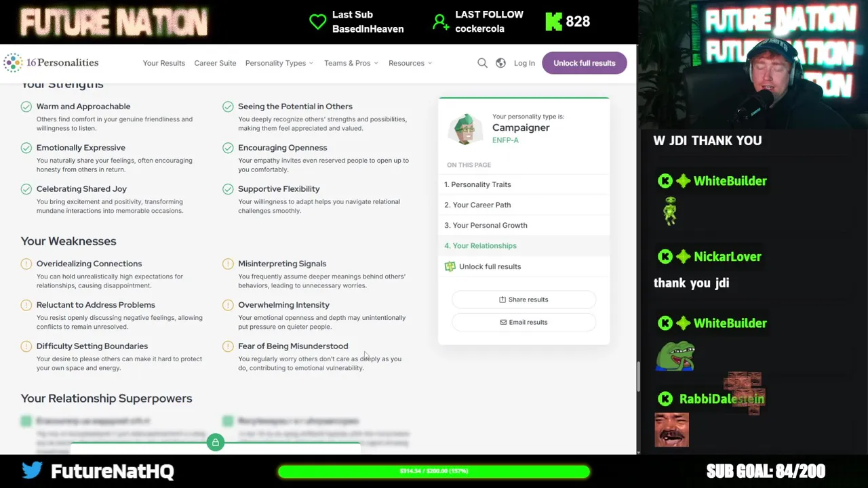This screenshot has height=488, width=868.
Task: Expand the Resources dropdown menu
Action: [410, 63]
